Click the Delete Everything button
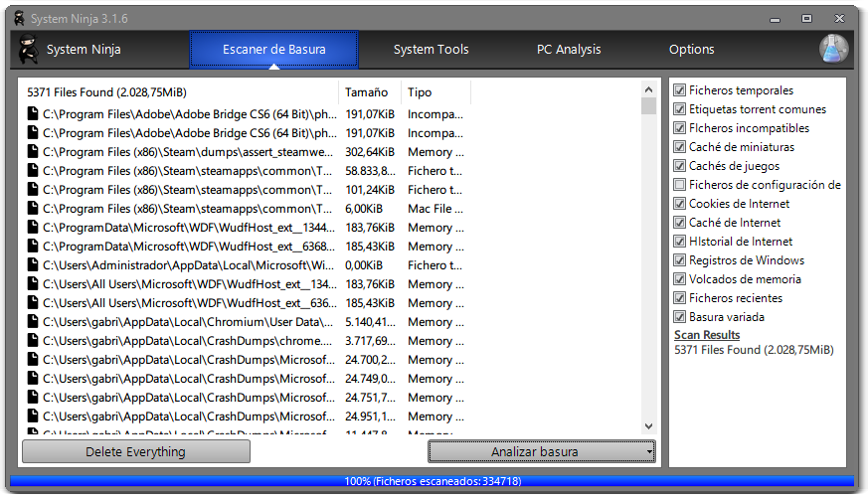This screenshot has width=868, height=501. [135, 451]
